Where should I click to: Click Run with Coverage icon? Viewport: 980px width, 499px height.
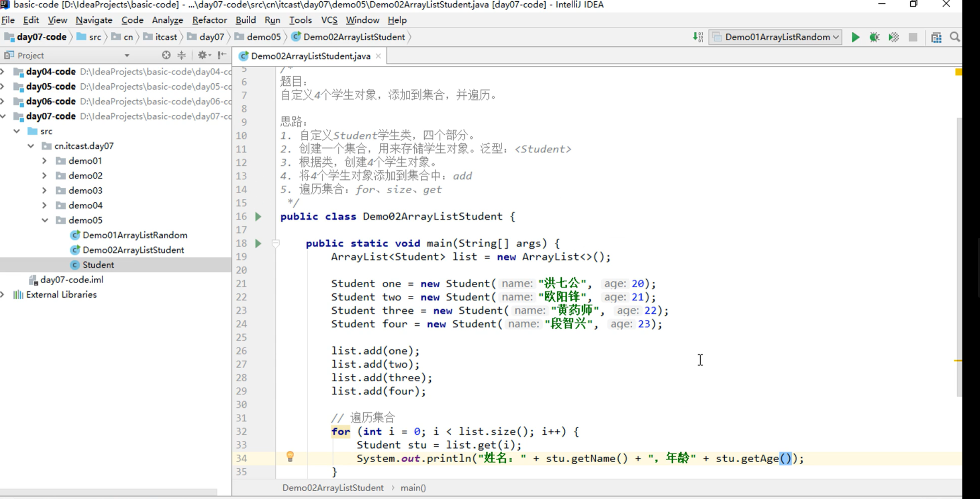[x=894, y=37]
